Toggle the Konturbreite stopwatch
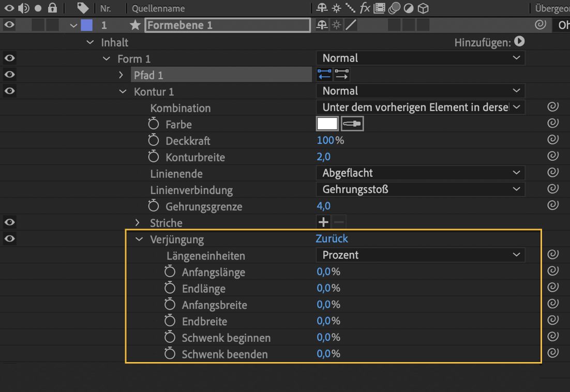 point(153,157)
